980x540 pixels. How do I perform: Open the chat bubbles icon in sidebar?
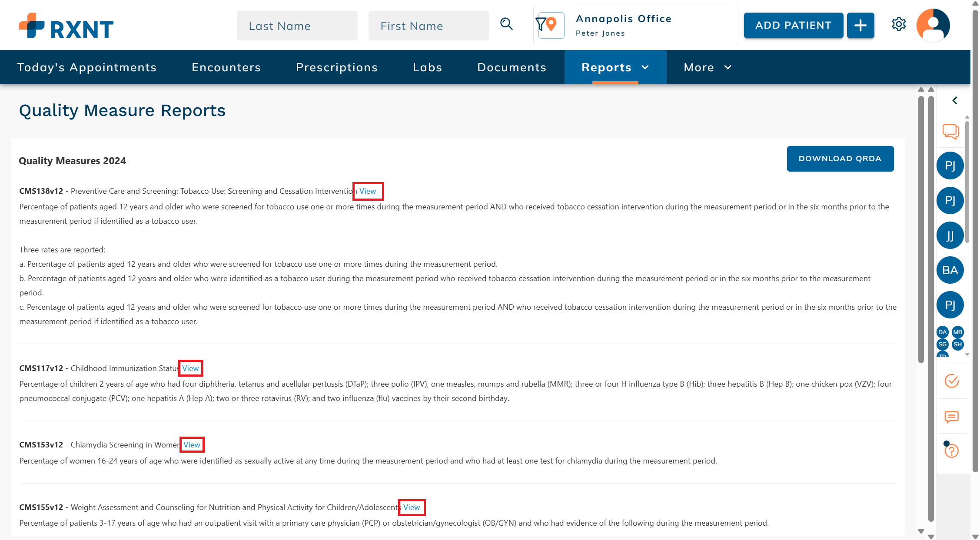[x=950, y=131]
